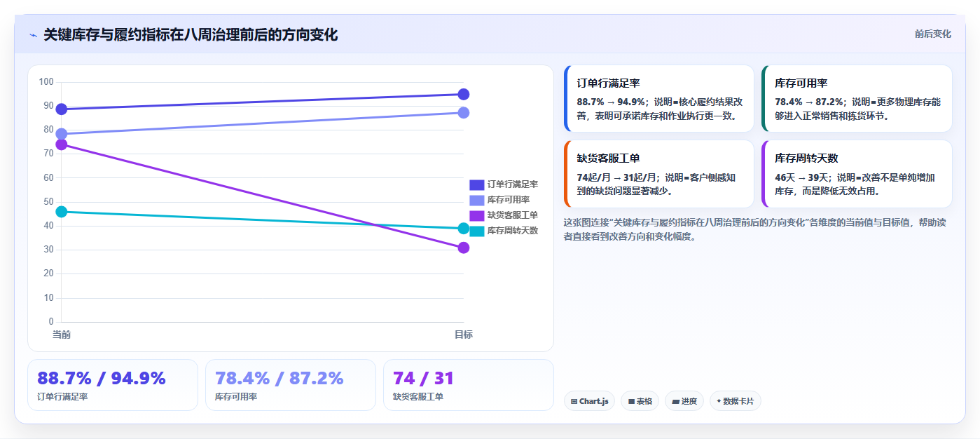The width and height of the screenshot is (980, 439).
Task: Toggle the 库存周转天数 legend color swatch
Action: pos(476,231)
